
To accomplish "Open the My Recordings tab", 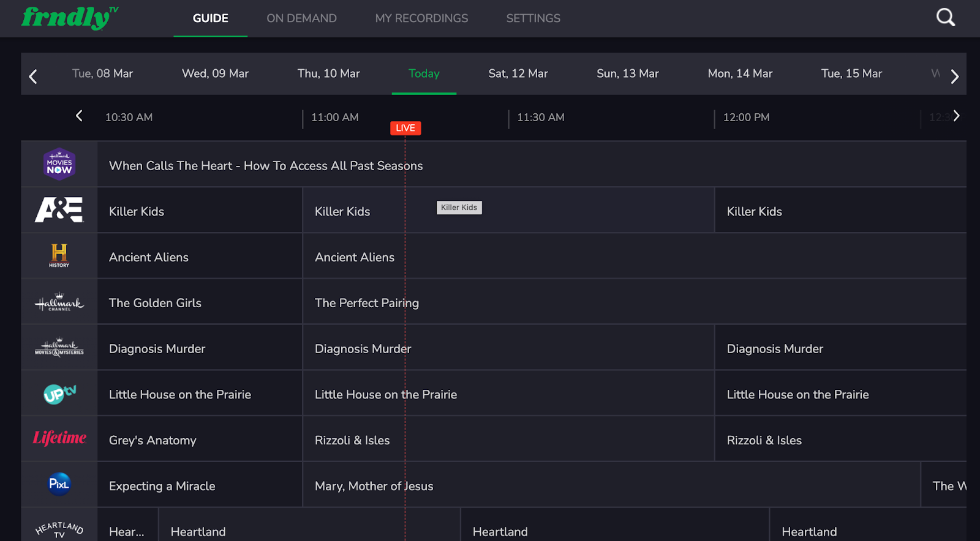I will (421, 18).
